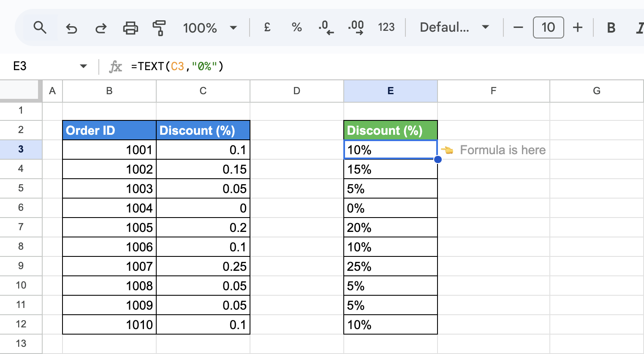The width and height of the screenshot is (644, 354).
Task: Select column G header
Action: 597,91
